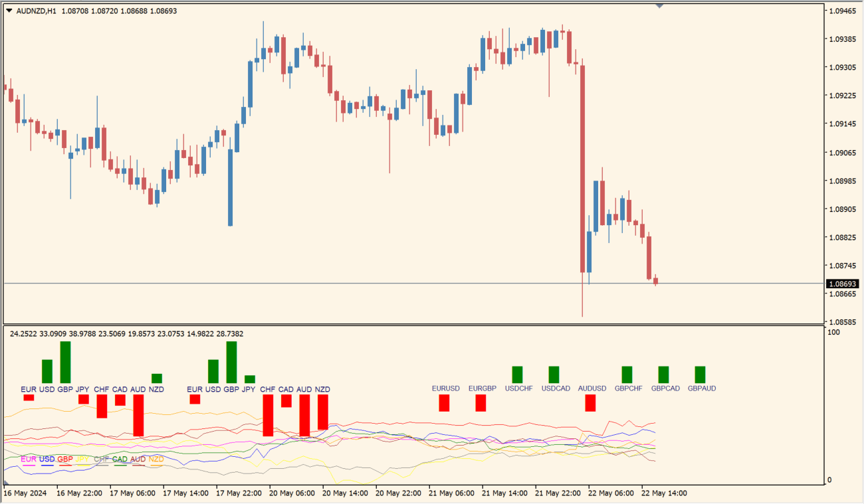The height and width of the screenshot is (504, 864).
Task: Click the GBPAUD pair label
Action: pyautogui.click(x=702, y=388)
